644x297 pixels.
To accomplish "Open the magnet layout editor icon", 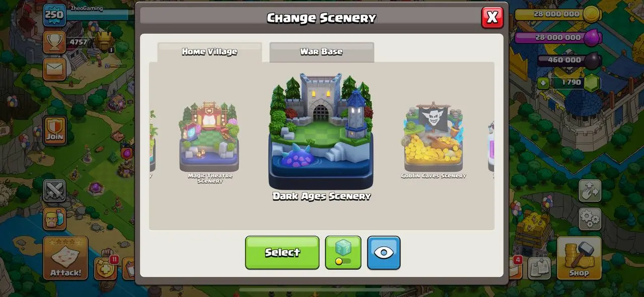I will [590, 191].
